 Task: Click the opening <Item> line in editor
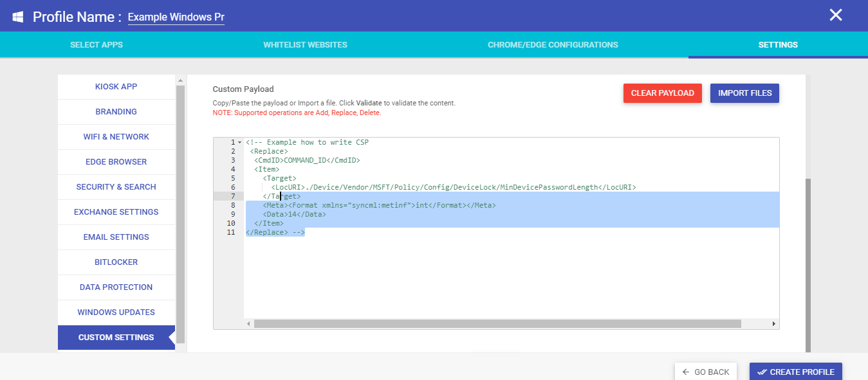(x=266, y=169)
